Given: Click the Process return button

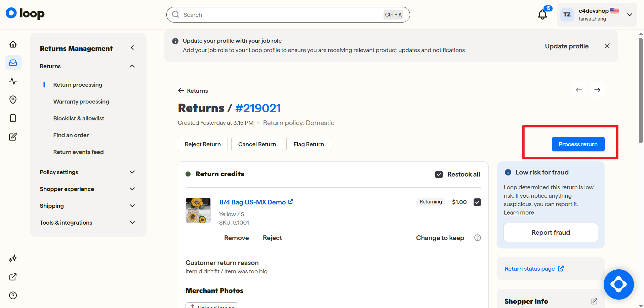Looking at the screenshot, I should (578, 144).
